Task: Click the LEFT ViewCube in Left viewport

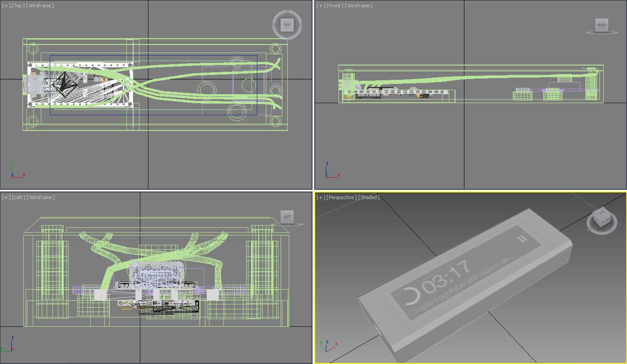Action: [x=287, y=217]
